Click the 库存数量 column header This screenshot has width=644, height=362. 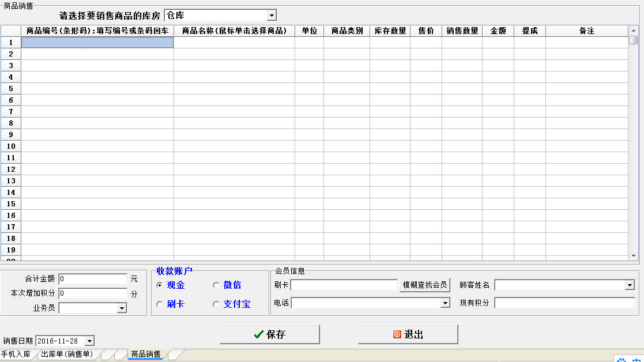(x=390, y=31)
